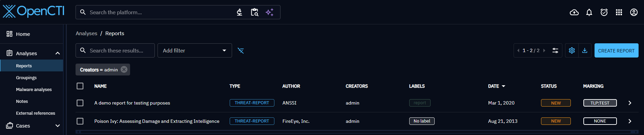Go to Home in the sidebar
The height and width of the screenshot is (135, 644).
(32, 34)
